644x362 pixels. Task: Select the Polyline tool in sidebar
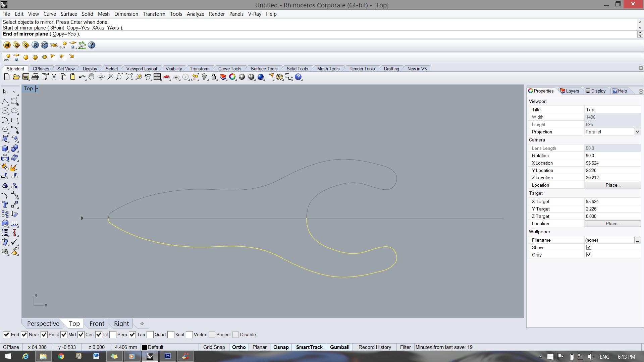pos(5,101)
